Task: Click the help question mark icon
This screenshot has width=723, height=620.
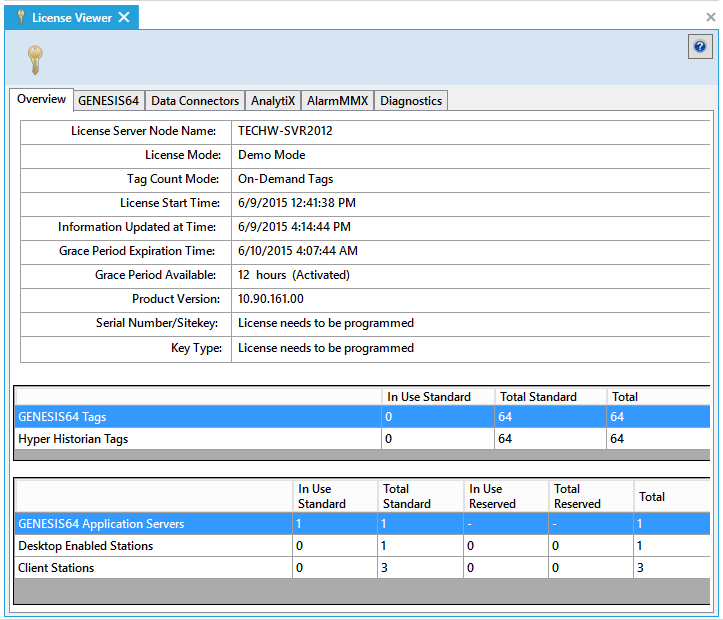Action: pyautogui.click(x=700, y=47)
